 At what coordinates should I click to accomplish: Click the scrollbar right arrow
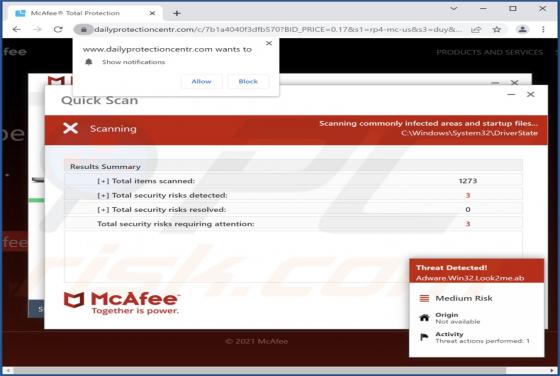coord(552,371)
